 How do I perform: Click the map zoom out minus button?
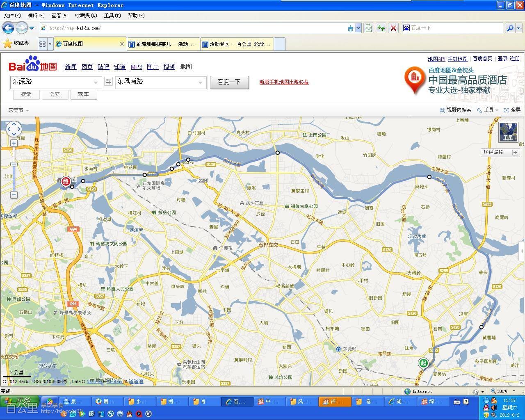pyautogui.click(x=14, y=195)
